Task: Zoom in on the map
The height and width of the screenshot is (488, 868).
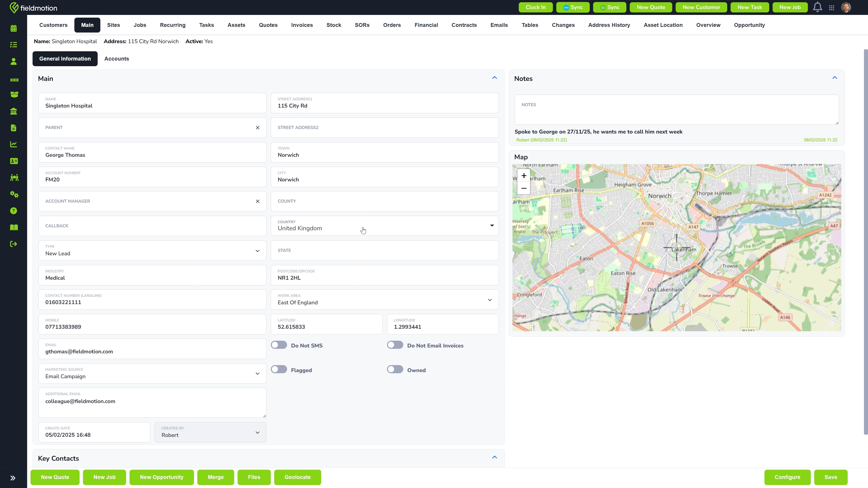Action: (x=524, y=176)
